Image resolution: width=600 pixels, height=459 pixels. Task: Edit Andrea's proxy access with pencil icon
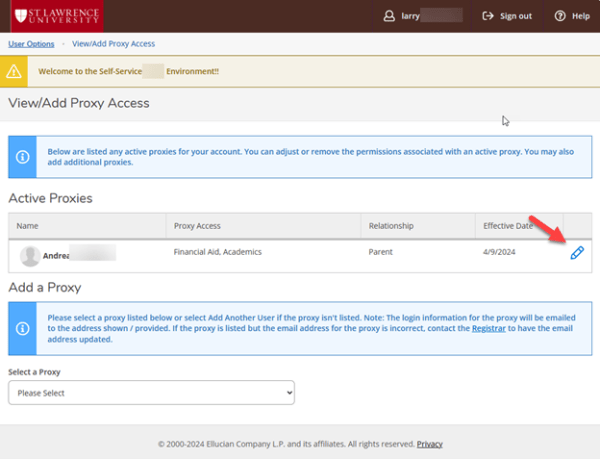(576, 254)
